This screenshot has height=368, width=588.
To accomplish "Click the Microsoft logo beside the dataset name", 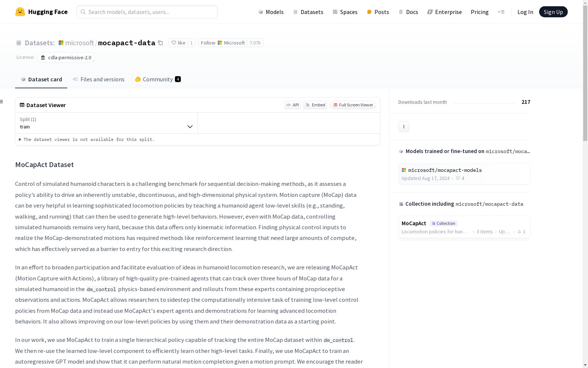I will tap(61, 43).
